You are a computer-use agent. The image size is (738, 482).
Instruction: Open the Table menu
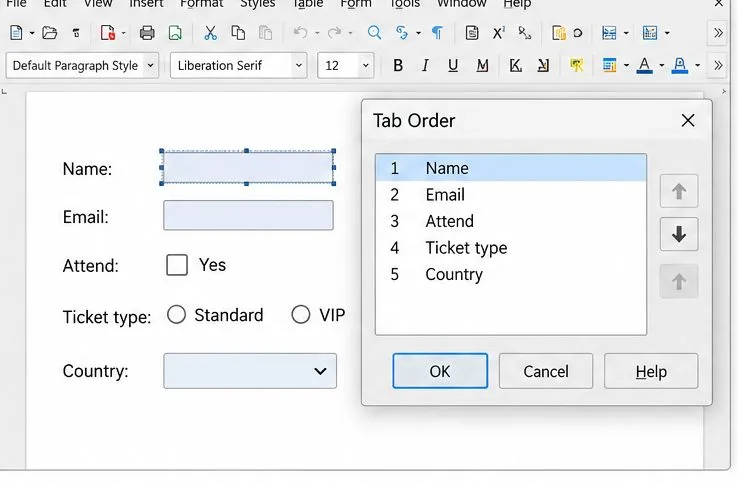point(308,4)
